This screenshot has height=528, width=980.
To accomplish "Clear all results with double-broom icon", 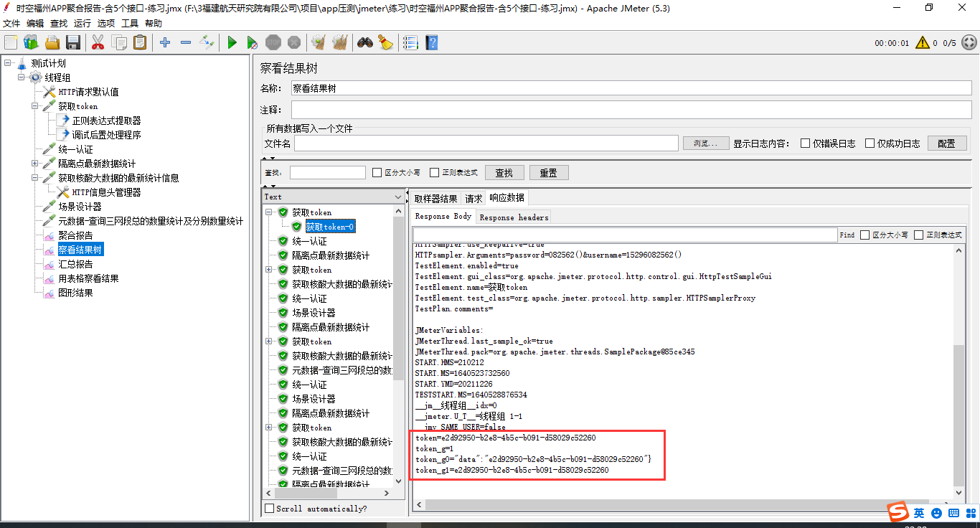I will (x=339, y=42).
